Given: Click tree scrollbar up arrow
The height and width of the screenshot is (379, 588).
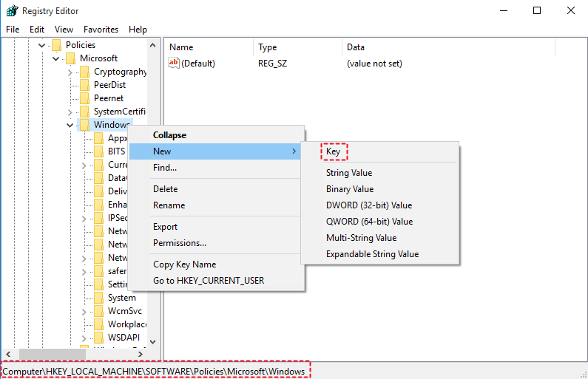Looking at the screenshot, I should pyautogui.click(x=152, y=45).
